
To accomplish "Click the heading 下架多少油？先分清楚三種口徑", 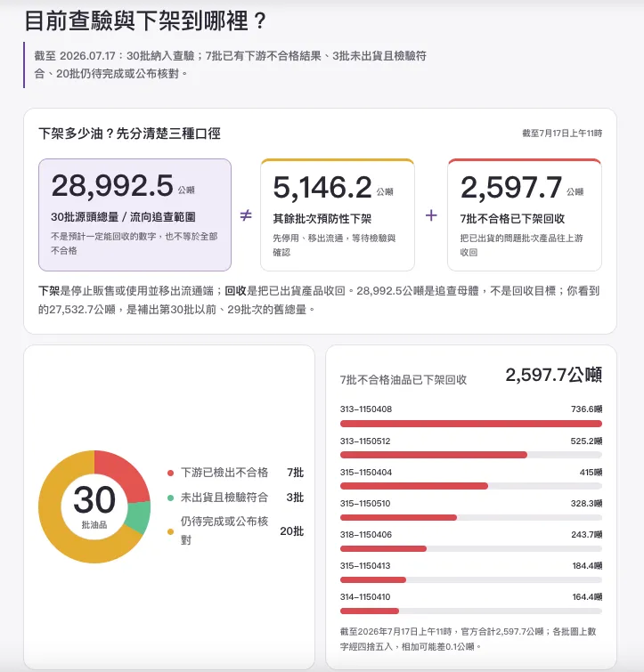I will pyautogui.click(x=129, y=134).
